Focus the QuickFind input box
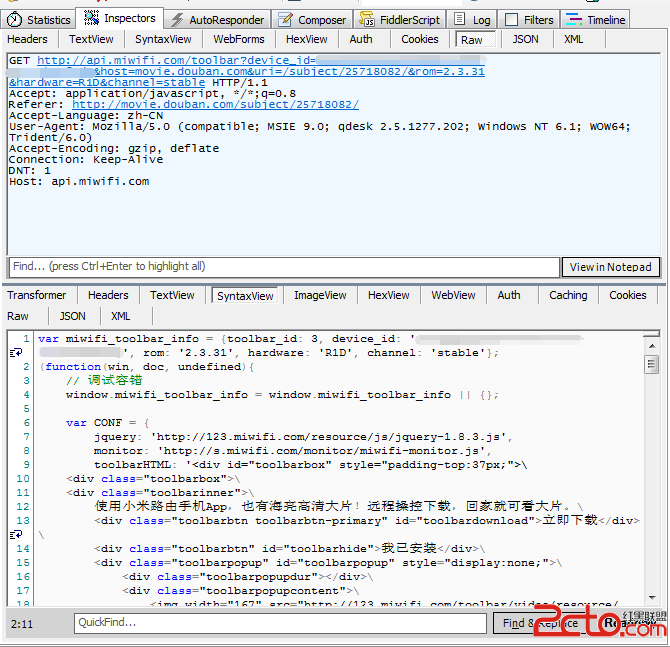 coord(280,623)
